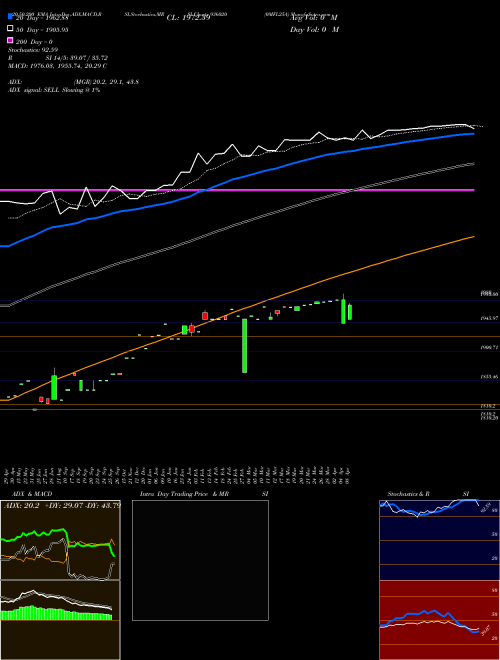Click the 'Stochastics: 92.59' reading
Image resolution: width=500 pixels, height=660 pixels.
[x=33, y=50]
